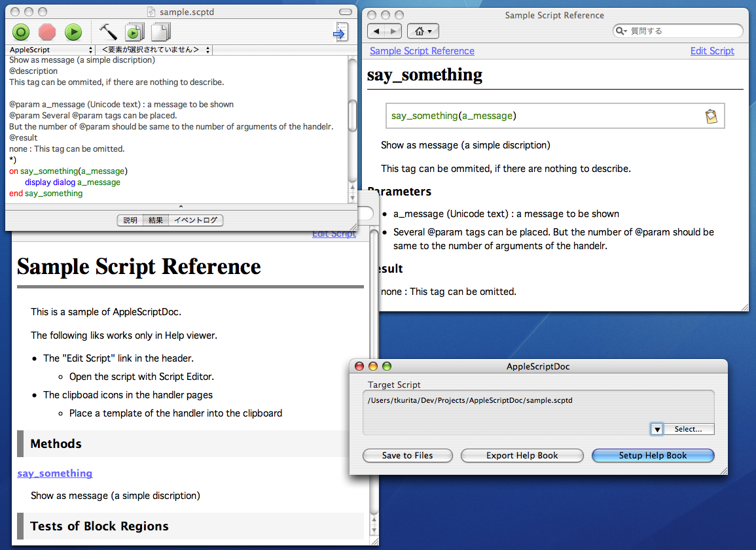This screenshot has height=550, width=756.
Task: Click the 'display dialog a_message' code line
Action: coord(72,182)
